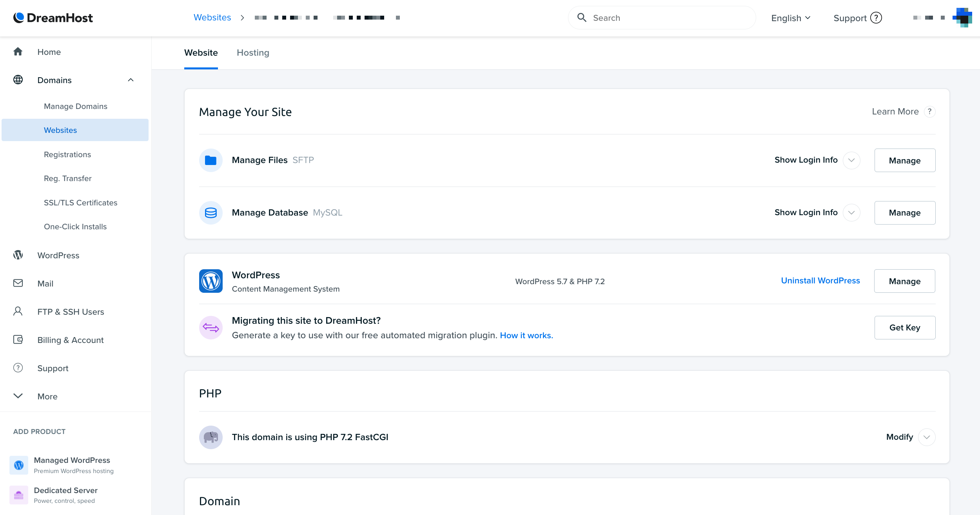This screenshot has height=515, width=980.
Task: Click the Dedicated Server product icon
Action: (x=19, y=495)
